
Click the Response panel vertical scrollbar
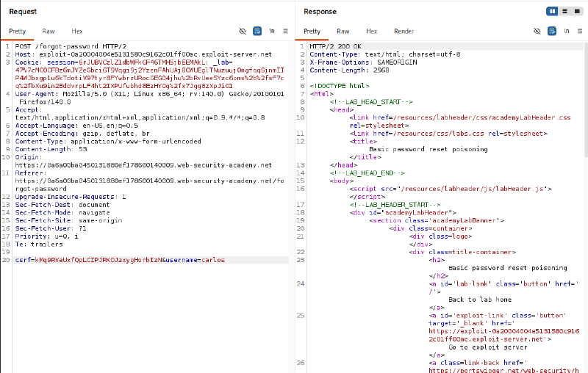click(x=586, y=99)
